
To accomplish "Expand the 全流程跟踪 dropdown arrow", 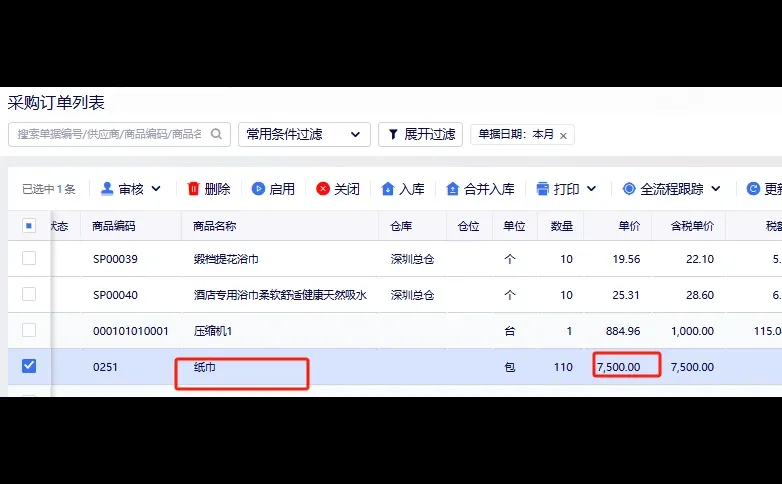I will (716, 189).
